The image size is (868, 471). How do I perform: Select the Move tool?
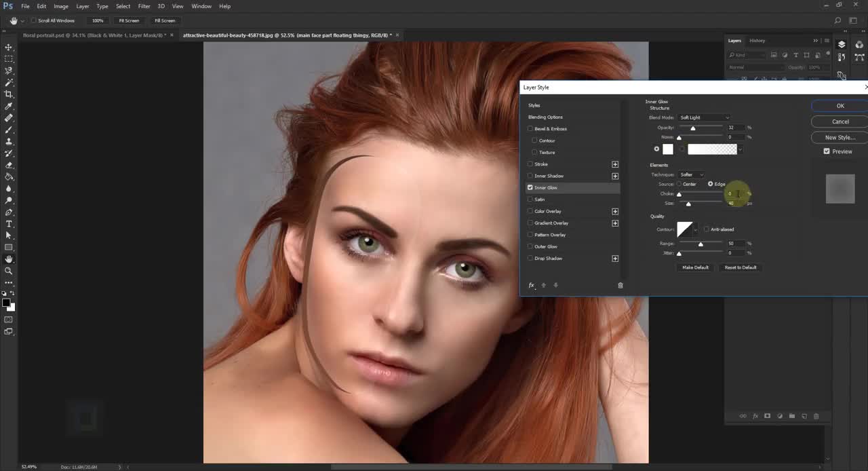click(x=9, y=47)
